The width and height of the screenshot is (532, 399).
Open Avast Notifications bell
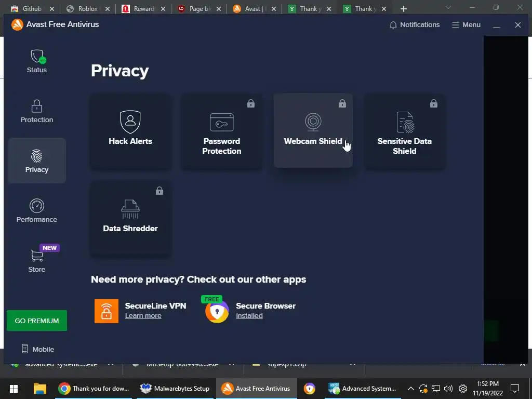coord(414,25)
